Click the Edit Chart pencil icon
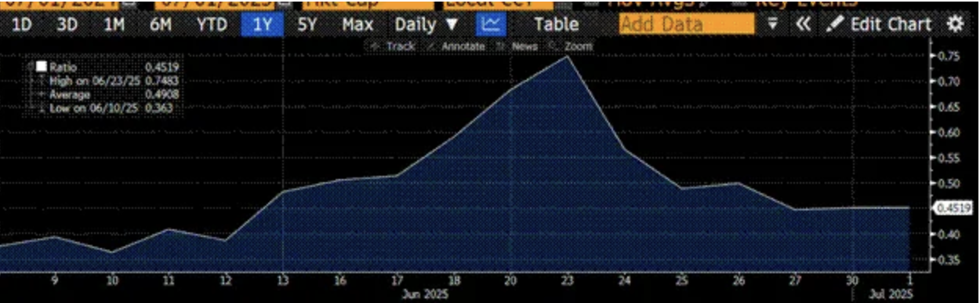This screenshot has height=303, width=980. 836,24
